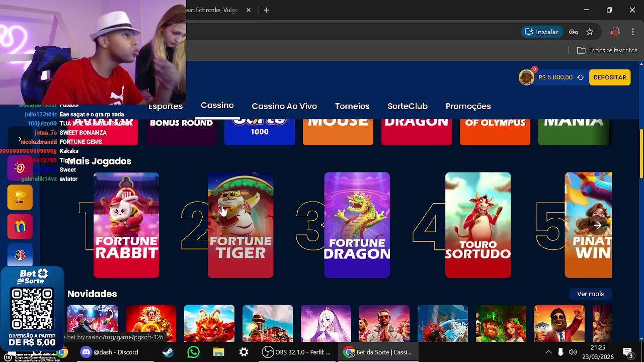Click the Mais Jogados heading
The height and width of the screenshot is (362, 644).
click(x=99, y=161)
